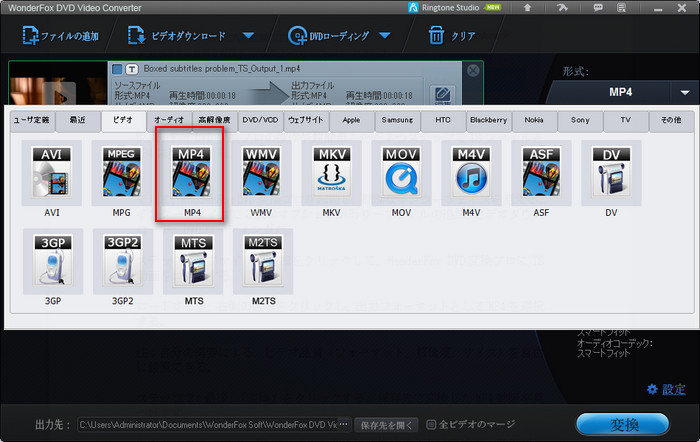Select the M2TS format icon
Viewport: 700px width, 442px height.
click(263, 262)
